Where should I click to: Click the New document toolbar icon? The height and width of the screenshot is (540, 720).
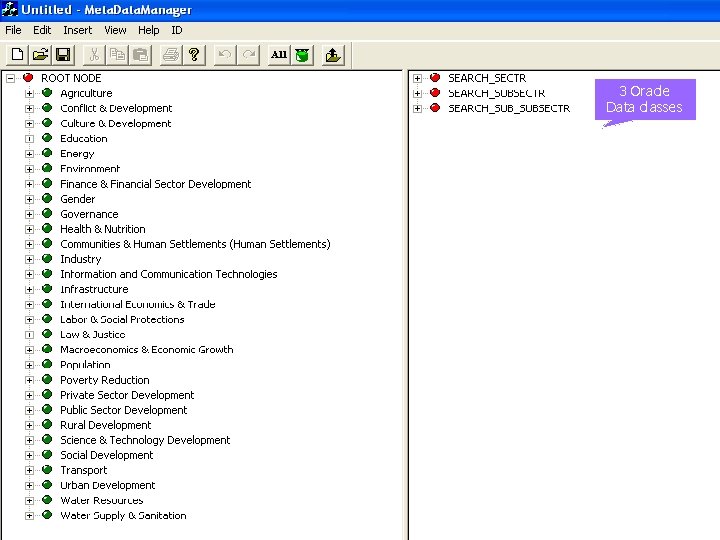pos(17,55)
